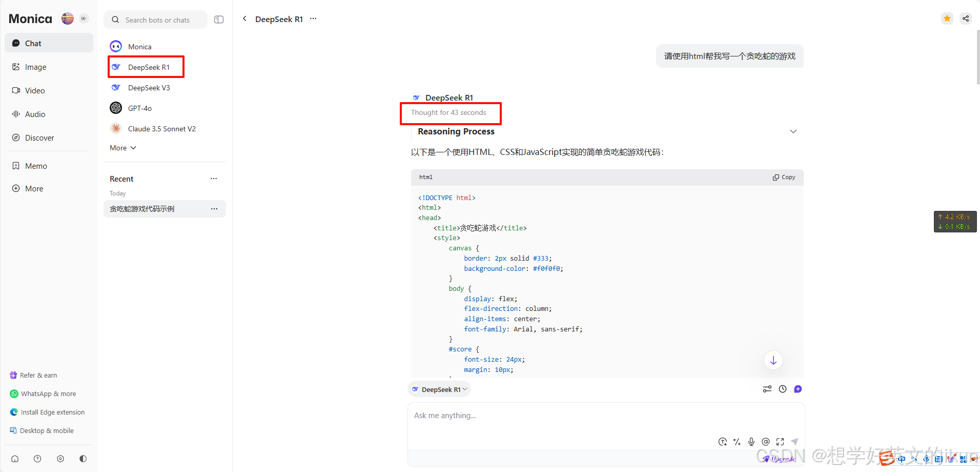Open chat history clock icon

coord(783,389)
